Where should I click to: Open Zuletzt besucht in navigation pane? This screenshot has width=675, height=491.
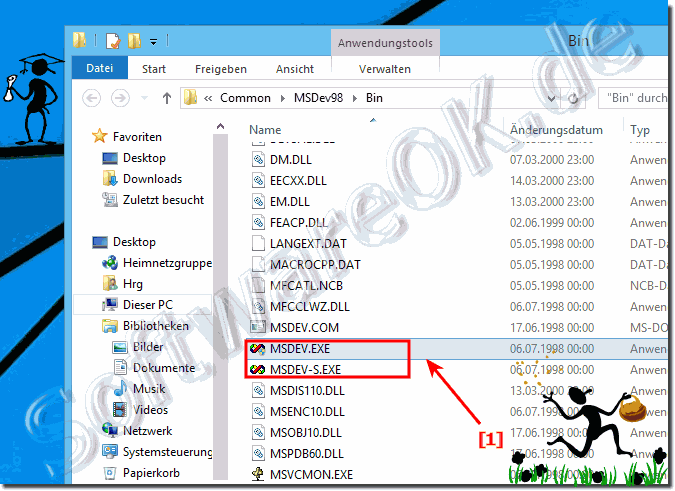pos(153,200)
